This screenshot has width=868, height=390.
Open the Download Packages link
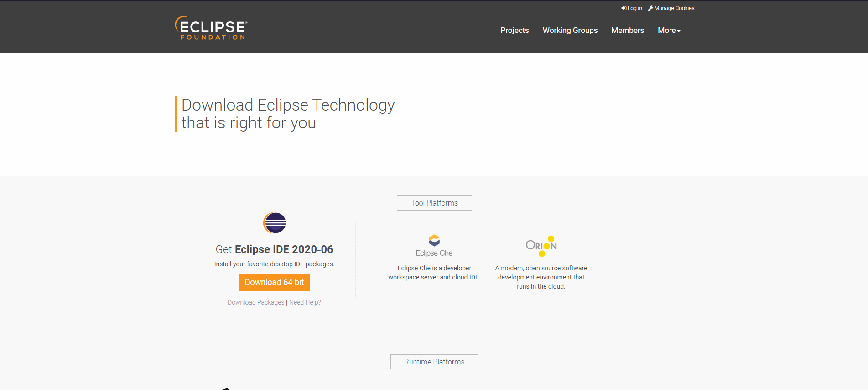point(256,302)
